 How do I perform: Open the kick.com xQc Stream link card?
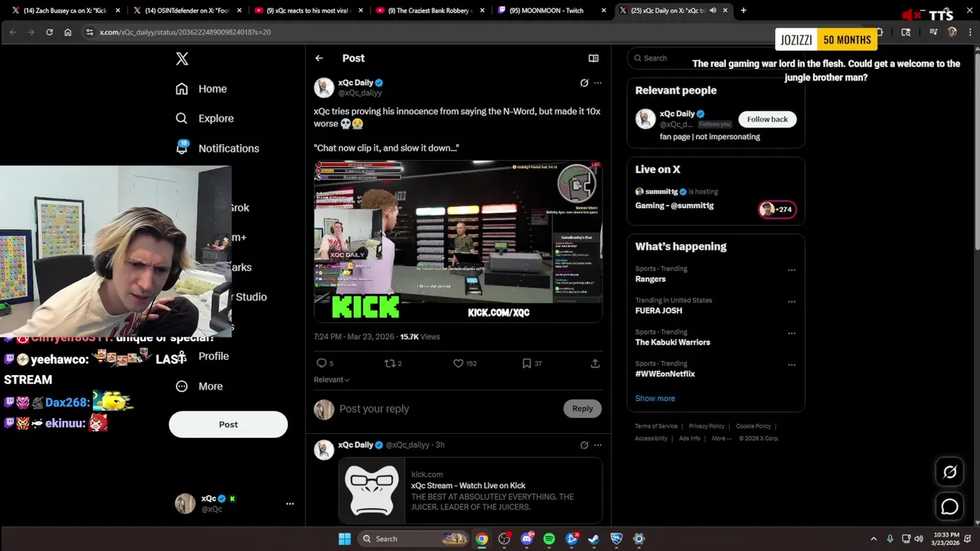[470, 491]
